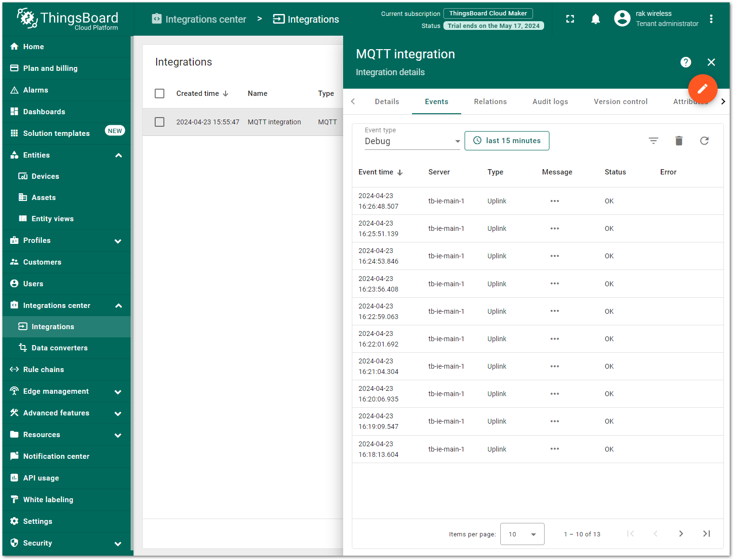The image size is (734, 560).
Task: Open Alarms in the sidebar
Action: [67, 90]
